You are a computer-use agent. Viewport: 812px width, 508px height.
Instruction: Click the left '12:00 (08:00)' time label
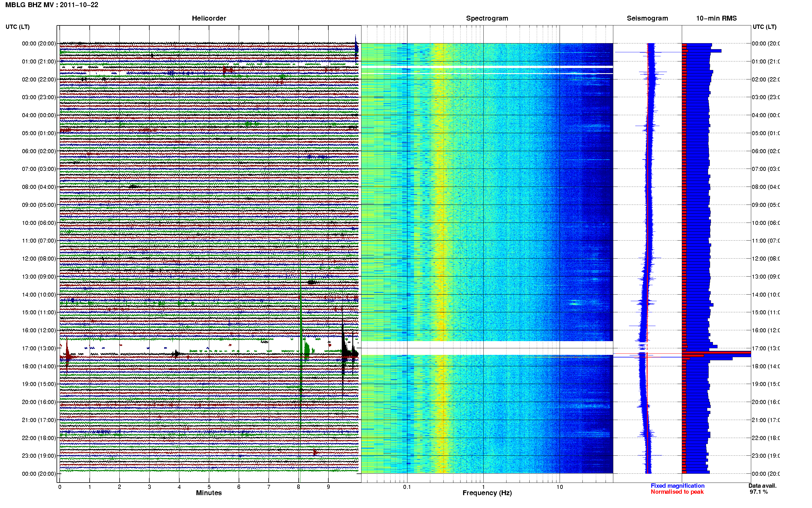pos(39,259)
